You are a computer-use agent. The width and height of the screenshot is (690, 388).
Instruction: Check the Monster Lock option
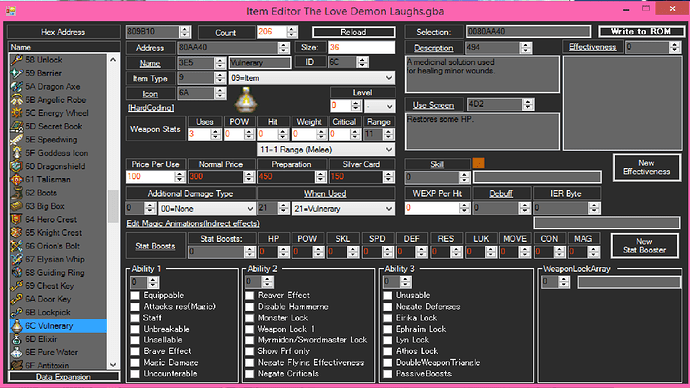coord(250,318)
